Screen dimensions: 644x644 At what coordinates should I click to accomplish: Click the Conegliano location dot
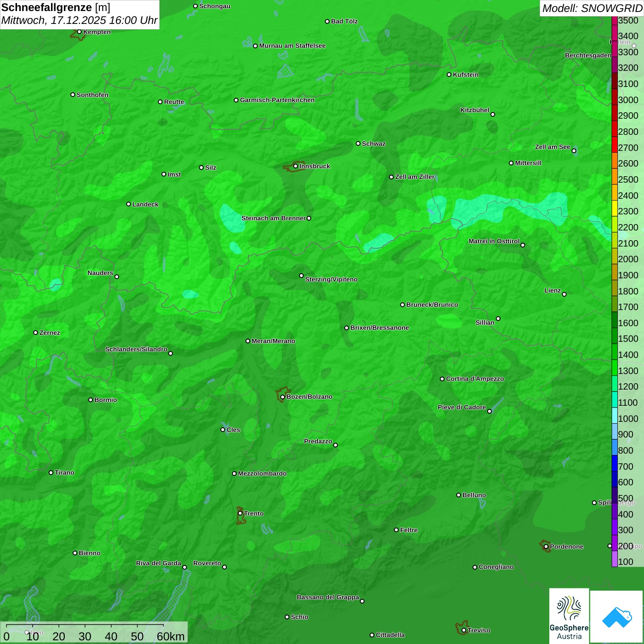click(475, 567)
